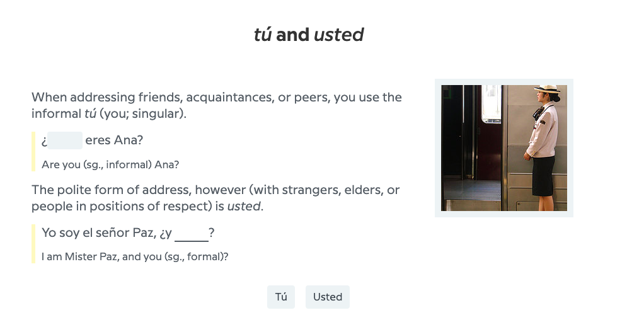The width and height of the screenshot is (644, 332).
Task: Click the attendant's white hat in the photo
Action: pos(548,89)
